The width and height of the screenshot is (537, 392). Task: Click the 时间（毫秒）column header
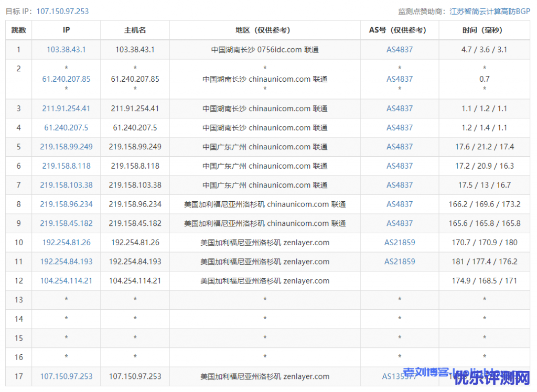(484, 30)
